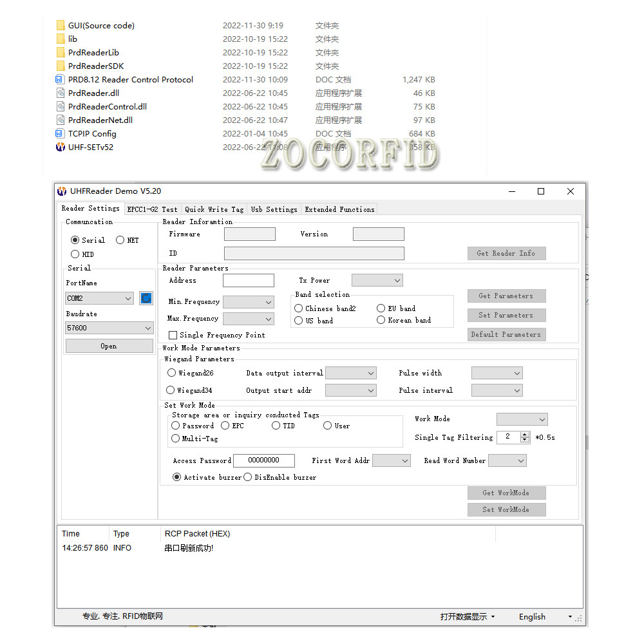Switch to the EPCC1-G2 Test tab
The width and height of the screenshot is (644, 644).
tap(153, 209)
